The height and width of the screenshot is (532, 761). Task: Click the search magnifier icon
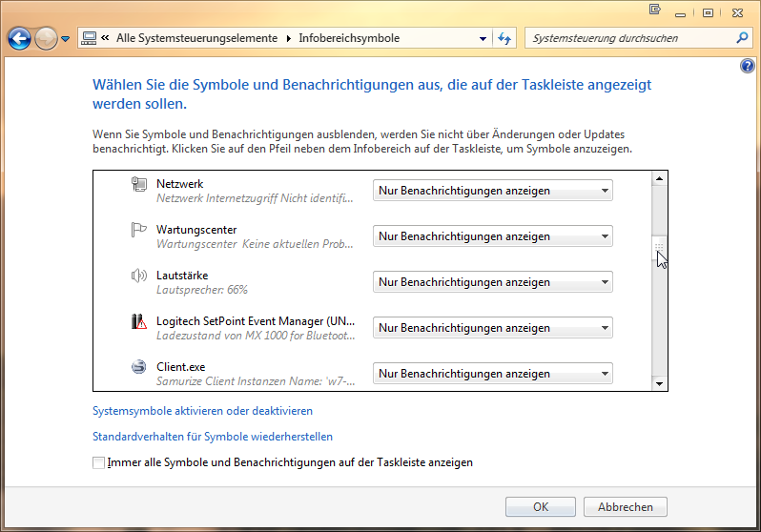pyautogui.click(x=742, y=38)
